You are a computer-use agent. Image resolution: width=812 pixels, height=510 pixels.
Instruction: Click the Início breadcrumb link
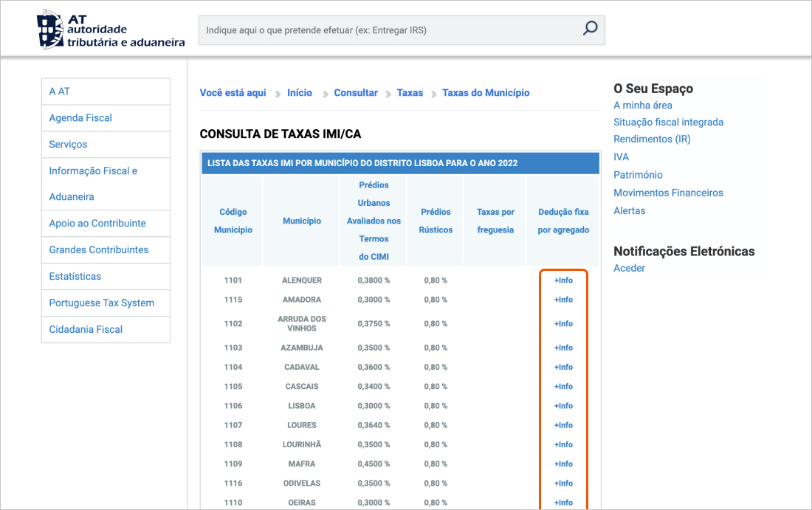pos(300,93)
